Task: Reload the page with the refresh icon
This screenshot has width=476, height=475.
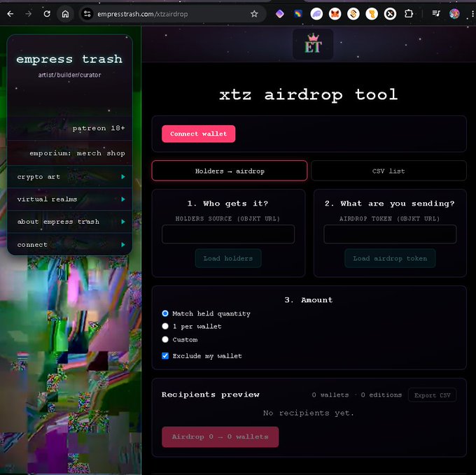Action: 47,14
